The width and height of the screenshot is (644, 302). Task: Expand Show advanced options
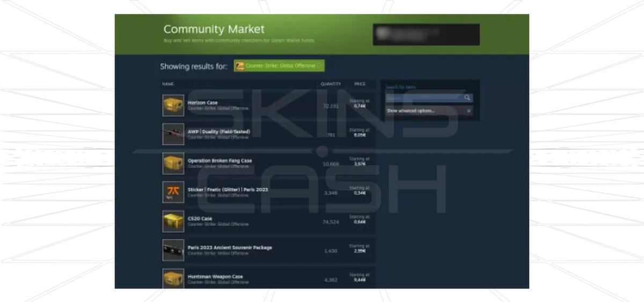click(429, 111)
